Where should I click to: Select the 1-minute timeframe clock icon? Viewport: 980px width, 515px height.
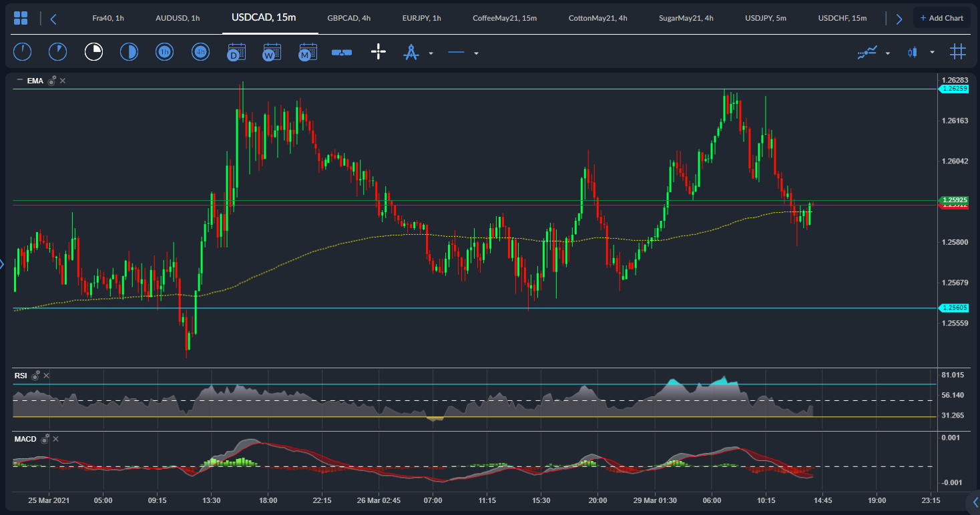tap(22, 52)
